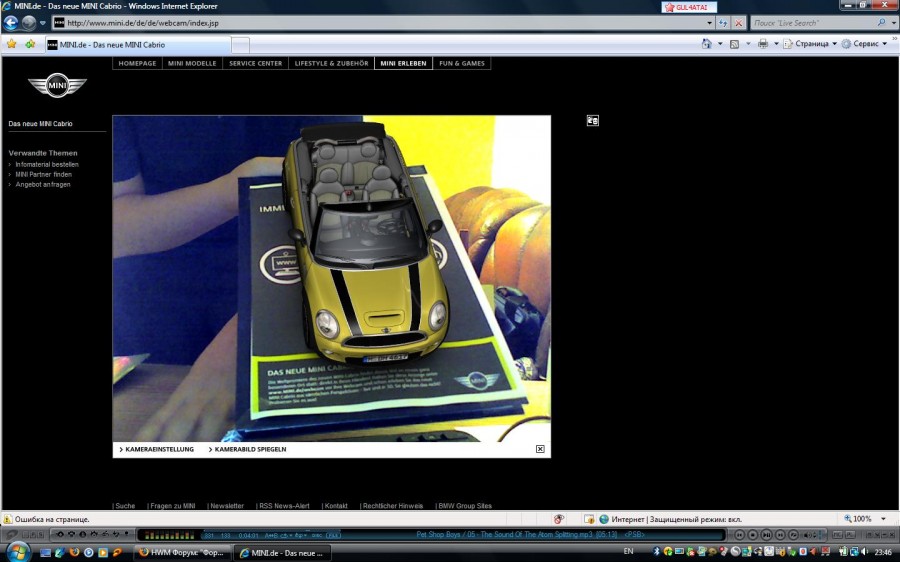Expand the Страница dropdown menu
The image size is (900, 562).
tap(810, 44)
